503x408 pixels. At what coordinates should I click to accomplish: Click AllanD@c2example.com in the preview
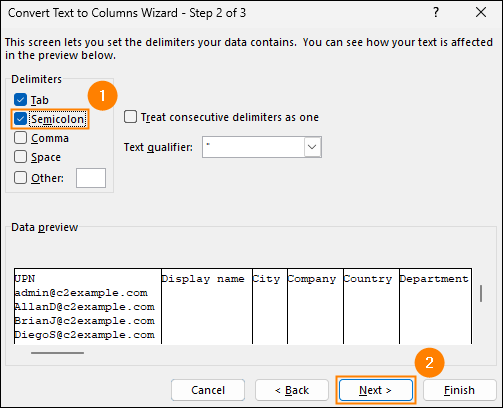coord(84,307)
